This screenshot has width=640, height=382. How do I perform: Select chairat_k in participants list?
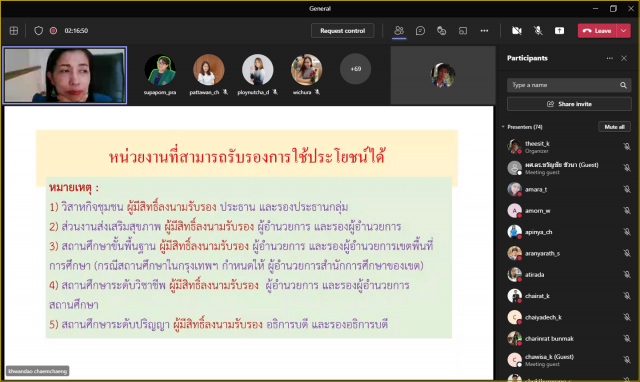click(x=568, y=296)
